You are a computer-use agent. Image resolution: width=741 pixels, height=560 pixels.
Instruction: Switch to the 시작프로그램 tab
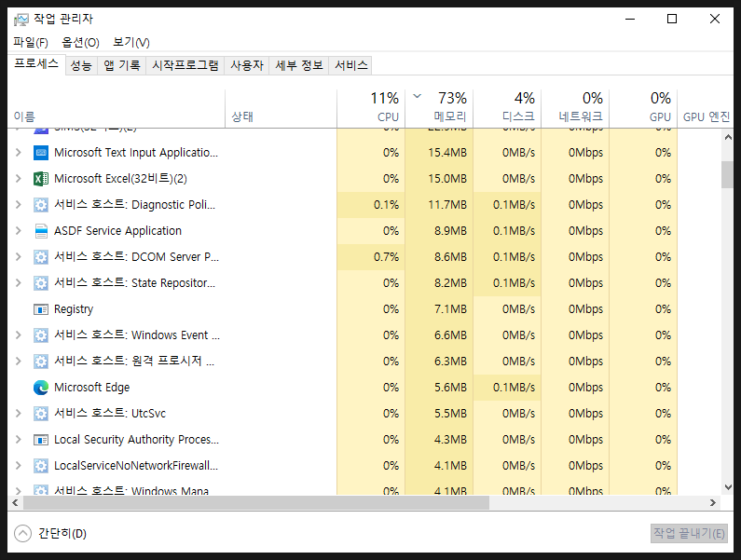tap(185, 65)
